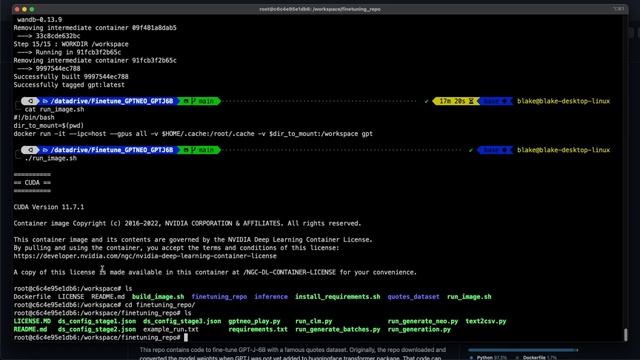Click '/NGC-DL-CONTAINER-LICENSE' path text
640x360 pixels.
point(289,272)
